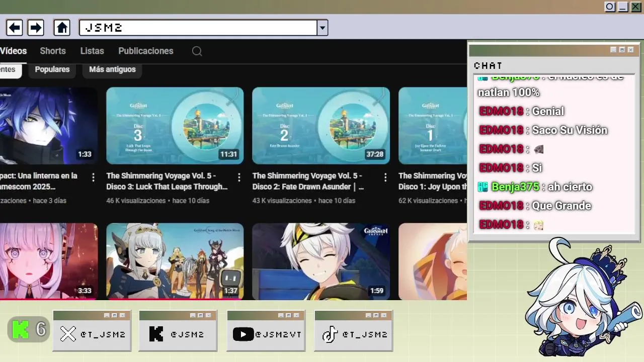Click the JSMZ address bar field
The width and height of the screenshot is (644, 362).
pyautogui.click(x=198, y=28)
